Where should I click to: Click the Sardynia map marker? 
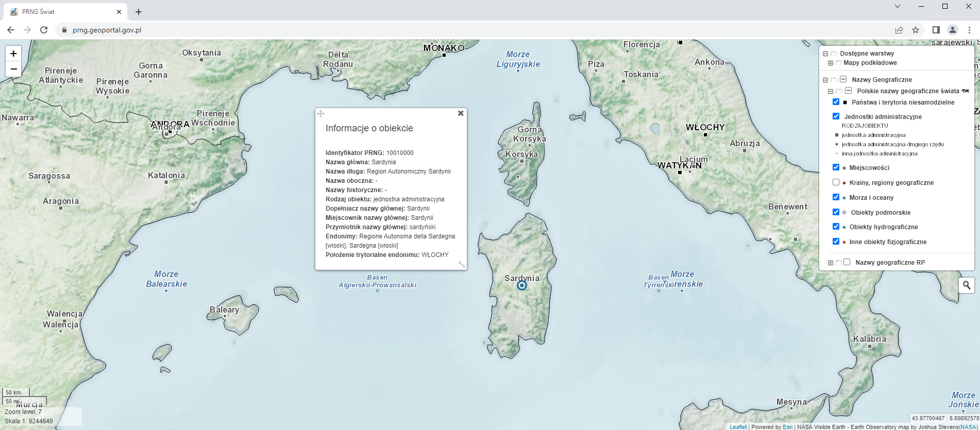tap(522, 285)
